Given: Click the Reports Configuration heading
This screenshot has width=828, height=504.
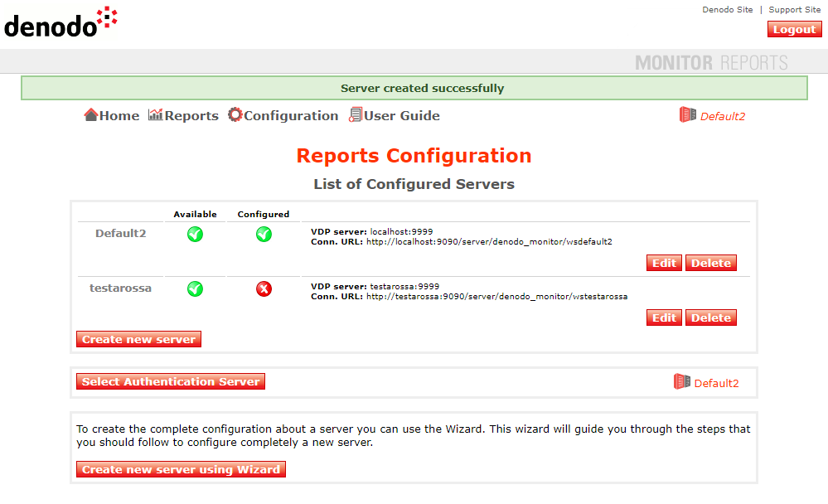Looking at the screenshot, I should (414, 156).
